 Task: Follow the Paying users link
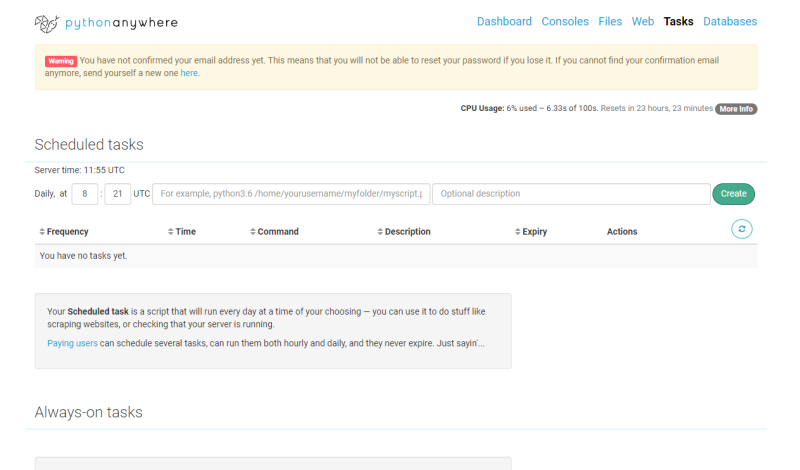click(72, 343)
